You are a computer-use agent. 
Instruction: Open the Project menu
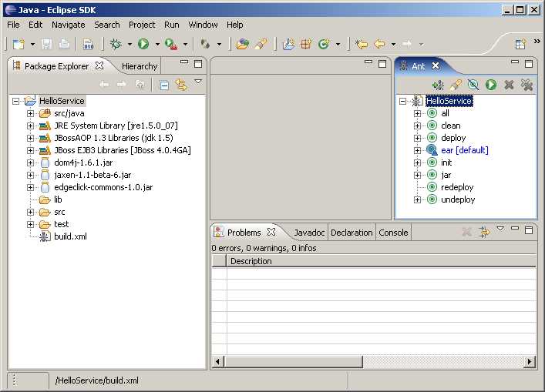pos(142,25)
